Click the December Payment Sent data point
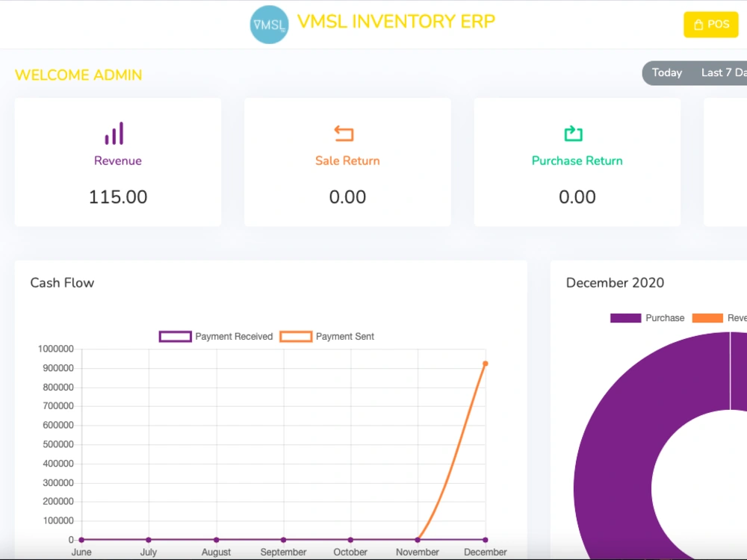Viewport: 747px width, 560px height. pos(486,364)
